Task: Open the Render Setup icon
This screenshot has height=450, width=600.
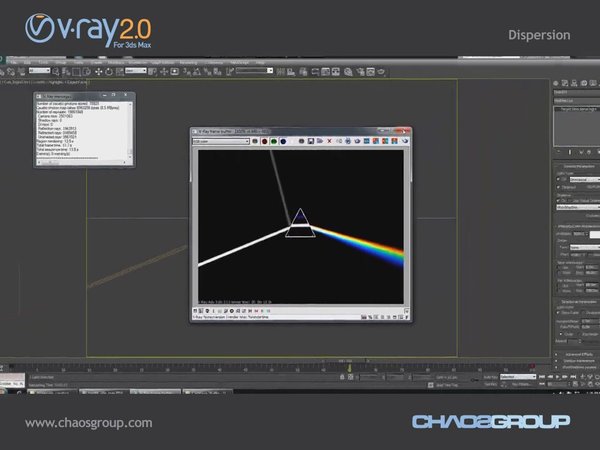Action: click(360, 72)
